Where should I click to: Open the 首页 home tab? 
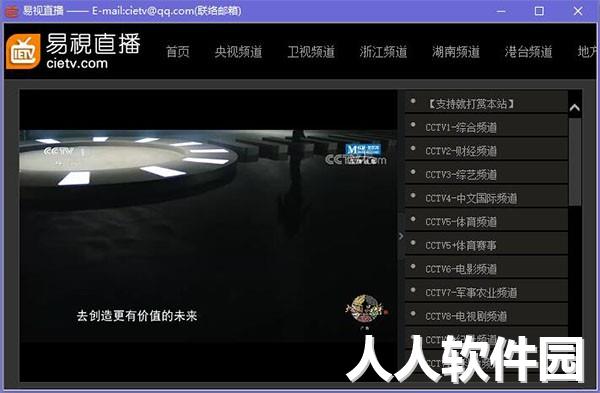(x=178, y=52)
